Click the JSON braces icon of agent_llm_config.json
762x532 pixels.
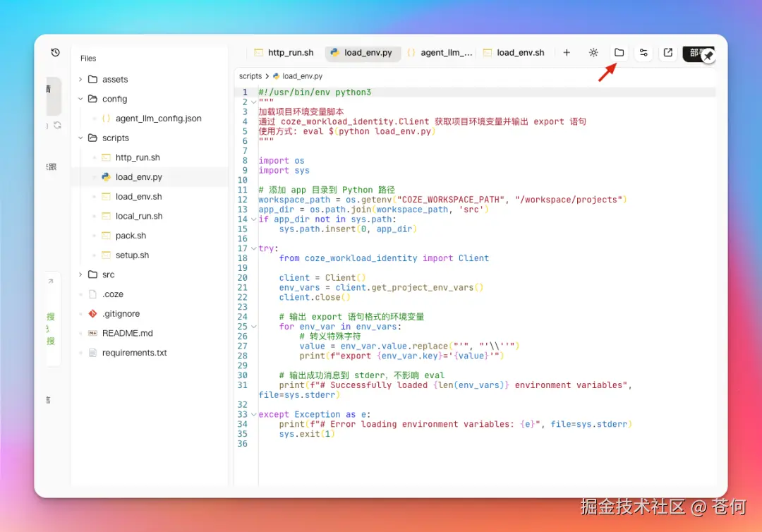[106, 118]
